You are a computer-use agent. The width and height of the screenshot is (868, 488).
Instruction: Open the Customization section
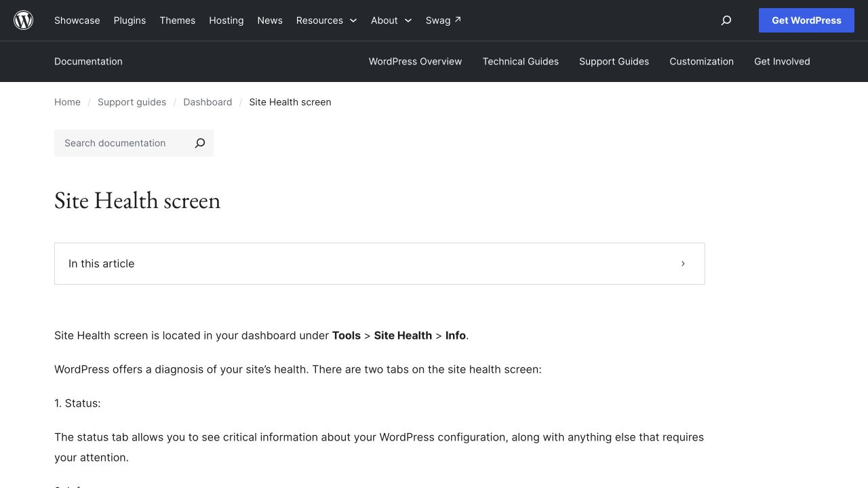701,61
